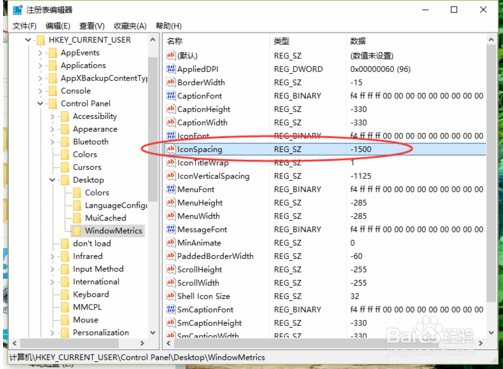Screen dimensions: 503x369
Task: Collapse the HKEY_CURRENT_USER node
Action: (x=28, y=40)
